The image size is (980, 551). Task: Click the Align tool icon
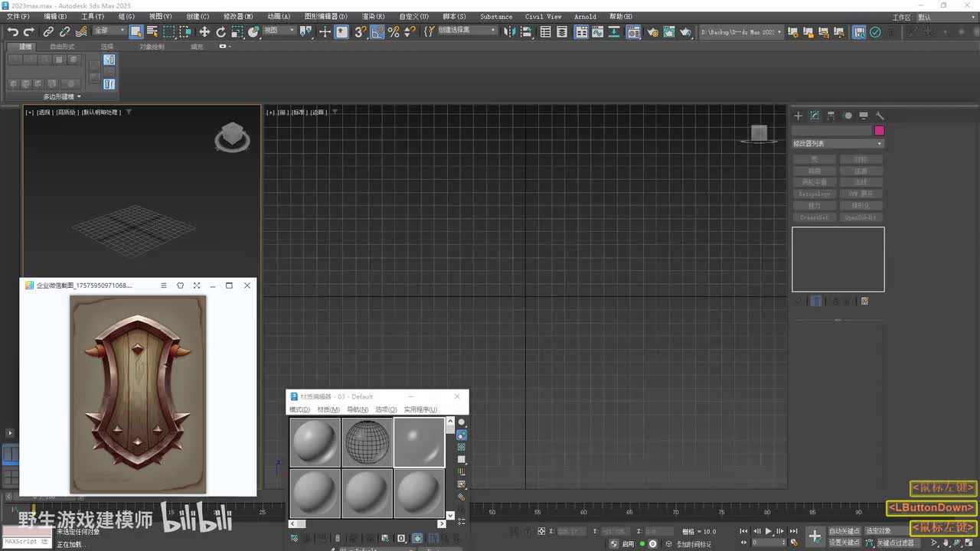click(528, 31)
